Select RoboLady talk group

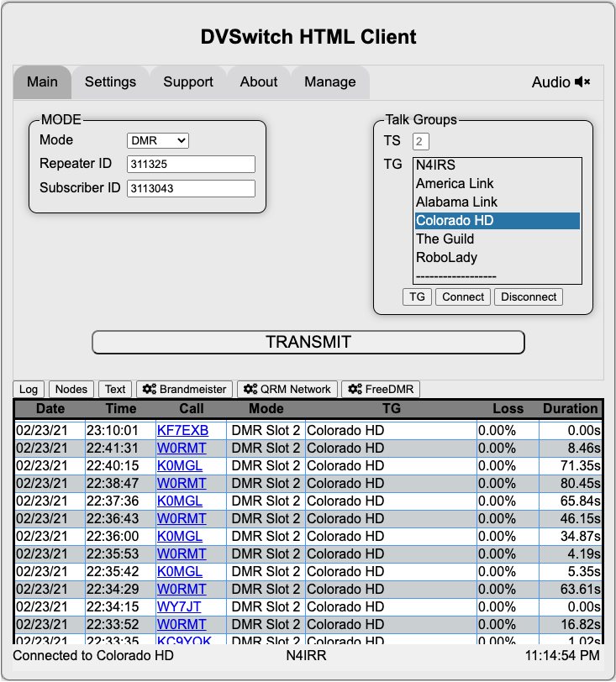coord(446,258)
